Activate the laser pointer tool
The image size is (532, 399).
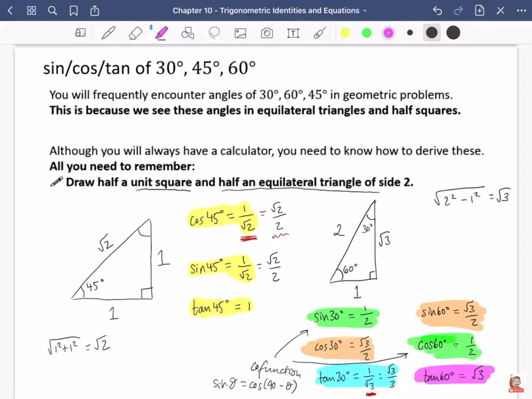[x=320, y=33]
